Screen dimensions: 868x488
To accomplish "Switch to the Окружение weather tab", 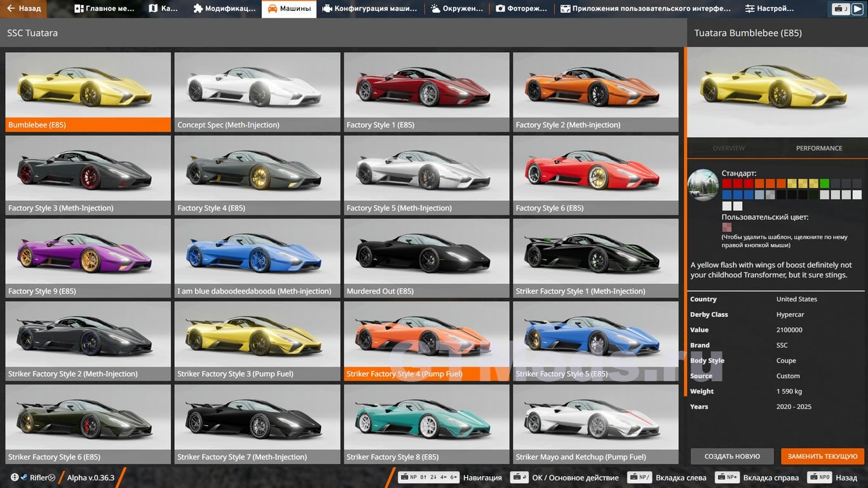I will click(457, 9).
